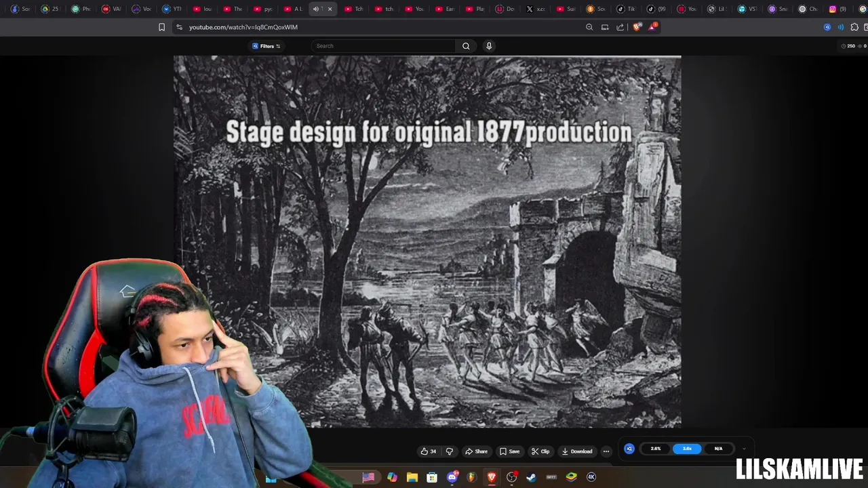Select the 2.6% stats pill
Screen dimensions: 868x488
[656, 449]
